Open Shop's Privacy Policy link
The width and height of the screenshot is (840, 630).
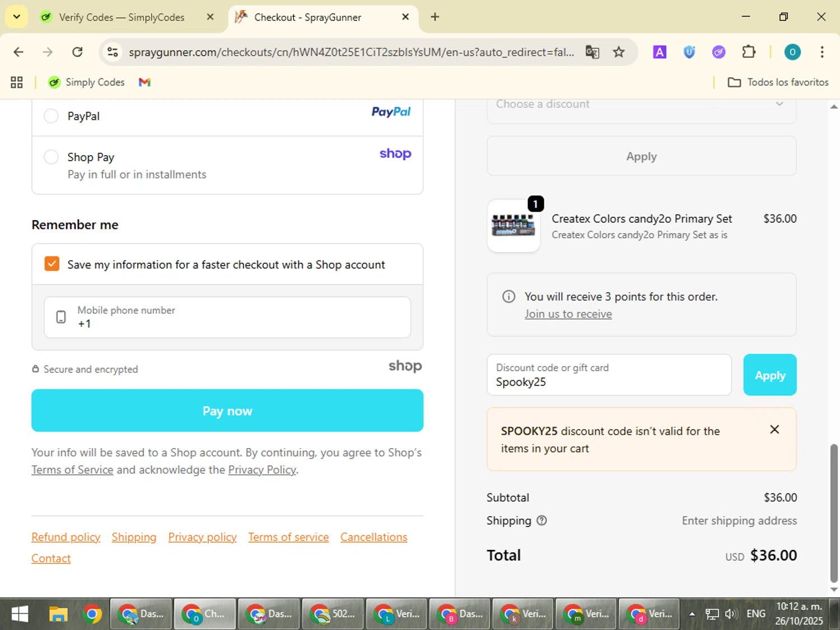click(x=262, y=470)
